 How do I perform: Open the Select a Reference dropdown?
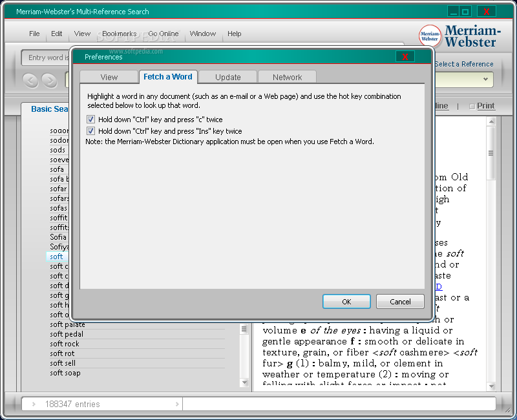coord(485,79)
